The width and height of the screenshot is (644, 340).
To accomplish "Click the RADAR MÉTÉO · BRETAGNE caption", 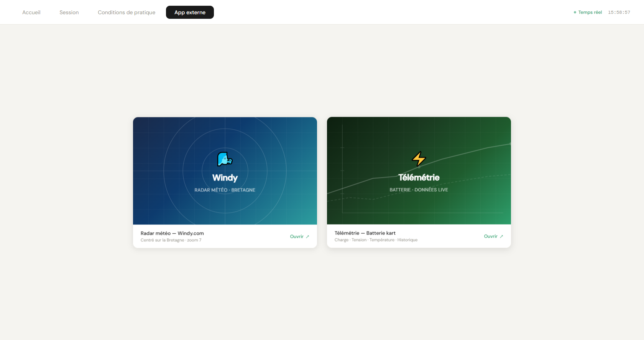I will (225, 190).
